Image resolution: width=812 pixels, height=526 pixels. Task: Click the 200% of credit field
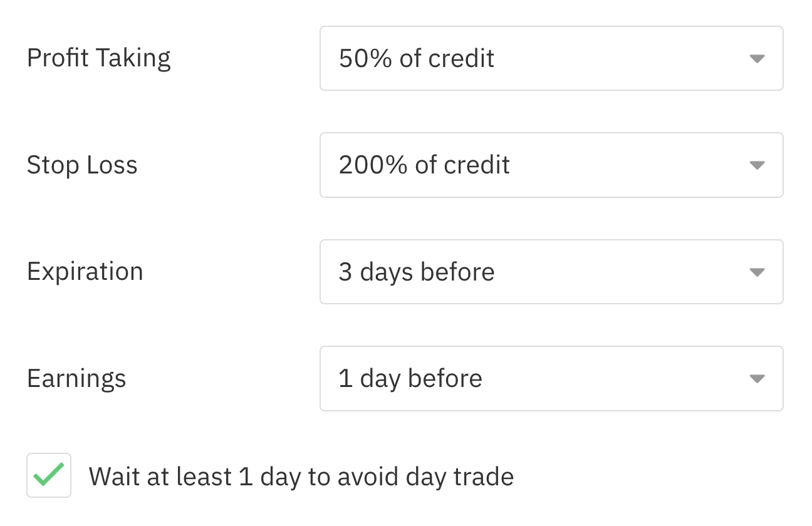424,165
